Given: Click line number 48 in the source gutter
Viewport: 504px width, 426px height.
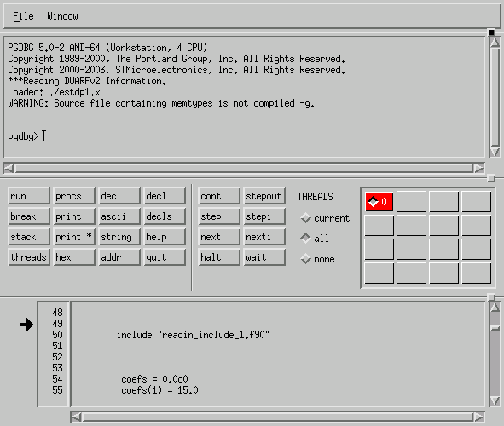Looking at the screenshot, I should pos(57,313).
